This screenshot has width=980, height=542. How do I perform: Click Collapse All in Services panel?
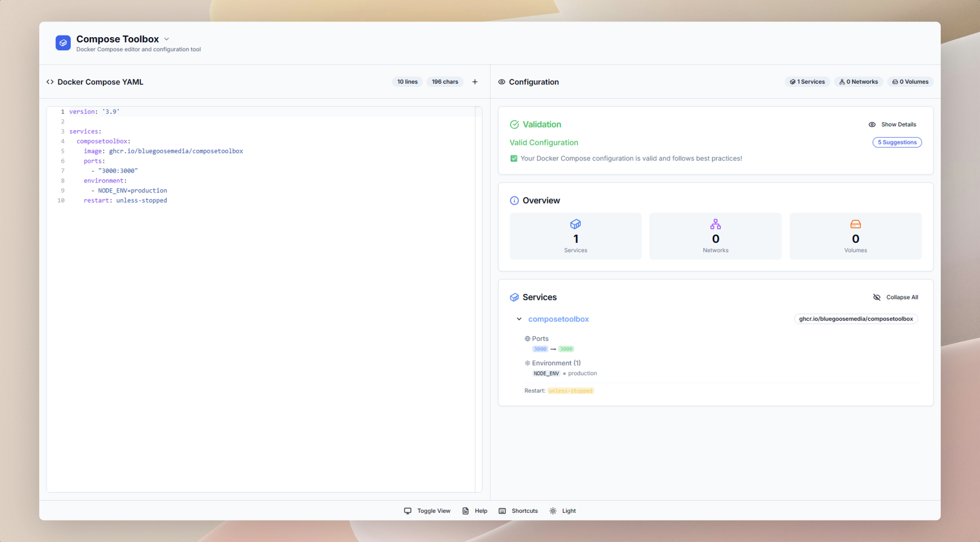[x=895, y=298]
